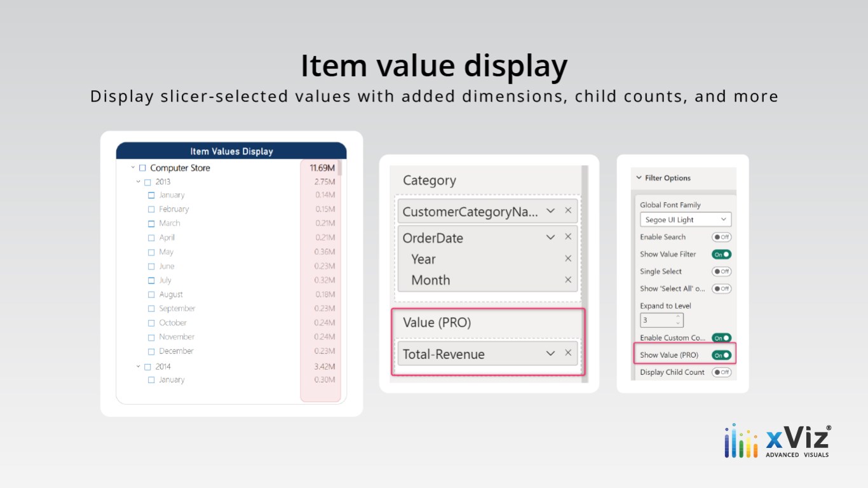Image resolution: width=868 pixels, height=488 pixels.
Task: Open the Segoe UI Light font dropdown
Action: [686, 219]
